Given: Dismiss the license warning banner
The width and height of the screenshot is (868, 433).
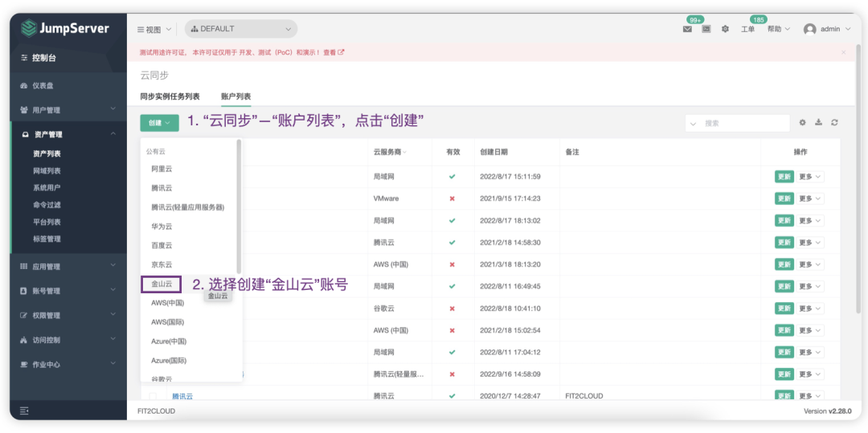Looking at the screenshot, I should (x=844, y=52).
